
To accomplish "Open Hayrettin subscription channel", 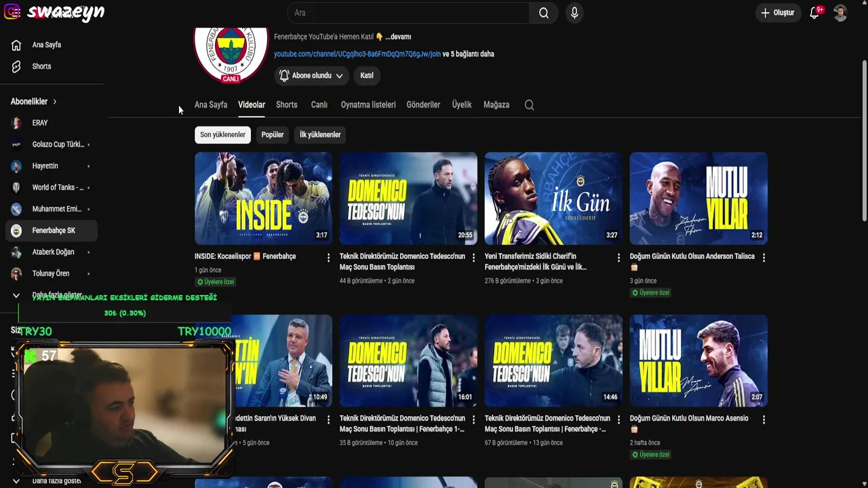I will 52,166.
